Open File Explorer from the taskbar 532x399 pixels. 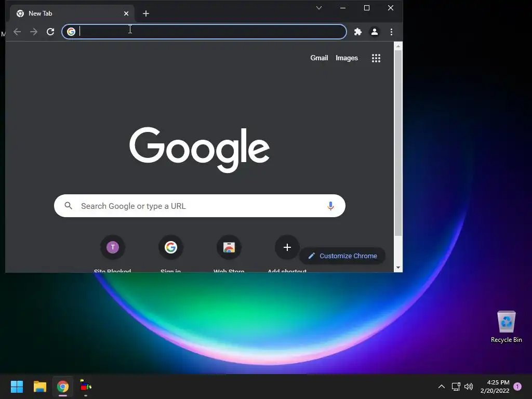point(39,387)
